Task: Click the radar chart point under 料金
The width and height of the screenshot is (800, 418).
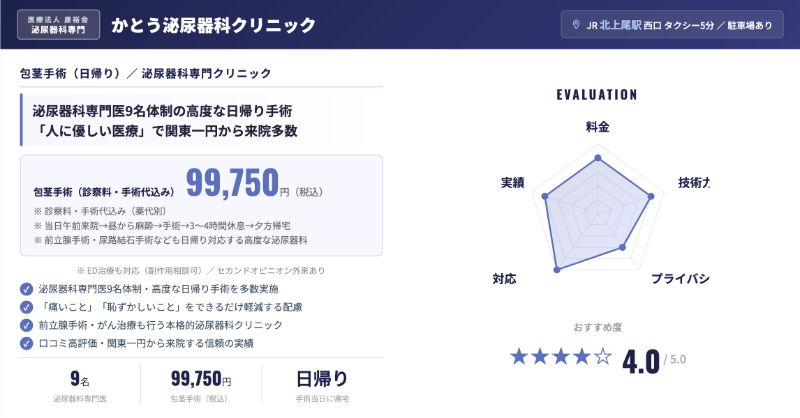Action: [597, 157]
